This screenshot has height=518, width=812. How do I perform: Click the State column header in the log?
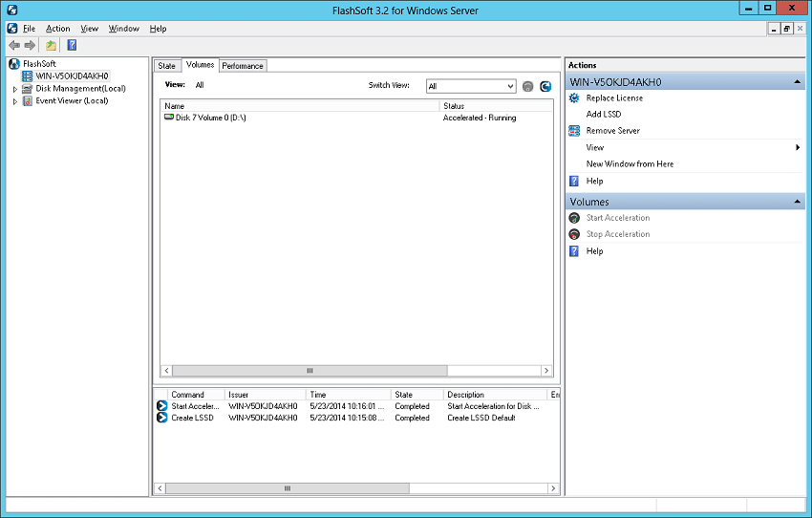tap(417, 395)
